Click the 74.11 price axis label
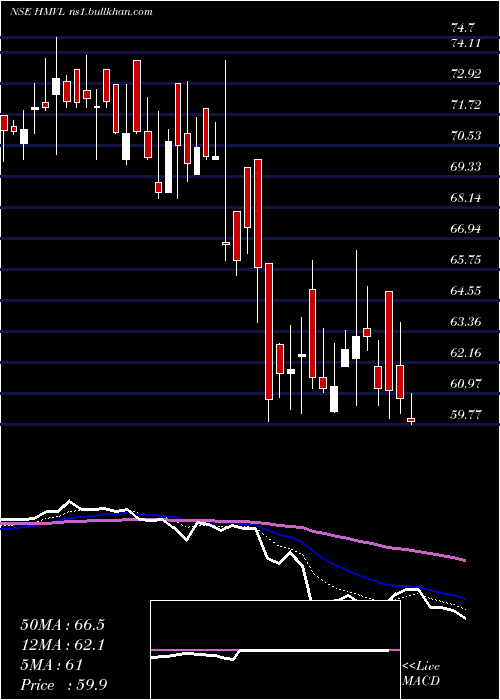Screen dimensions: 500x700 coord(466,43)
